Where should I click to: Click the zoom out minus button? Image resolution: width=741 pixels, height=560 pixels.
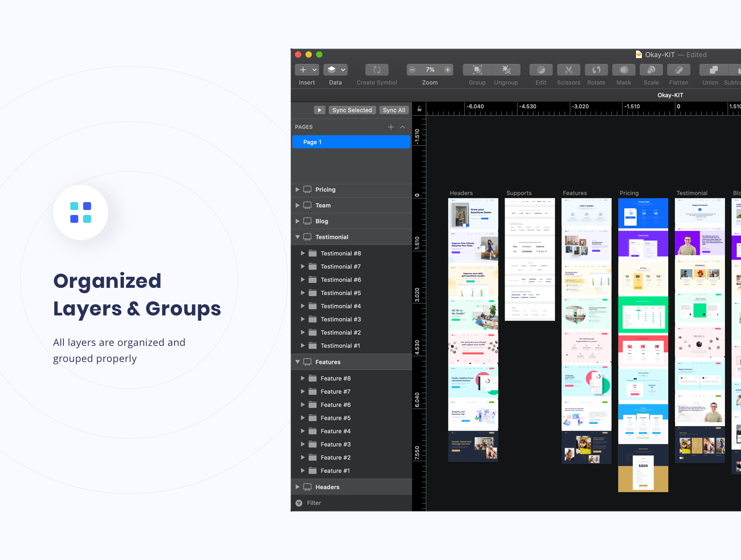click(412, 70)
